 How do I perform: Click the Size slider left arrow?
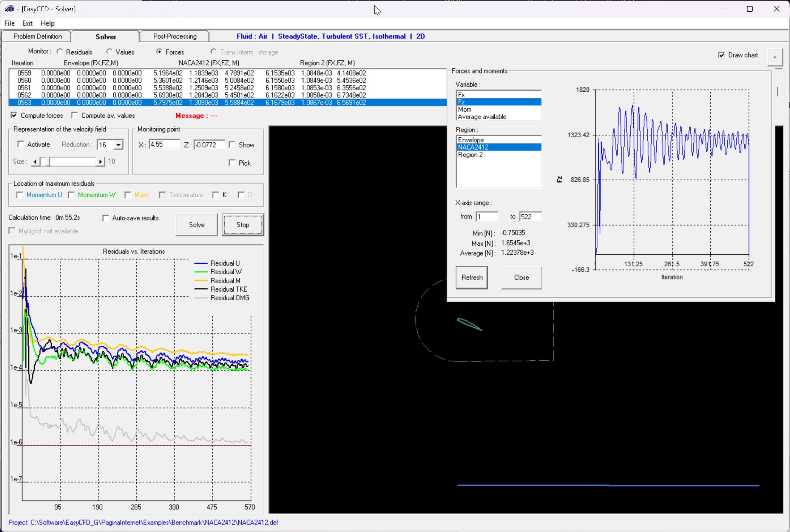pos(35,162)
